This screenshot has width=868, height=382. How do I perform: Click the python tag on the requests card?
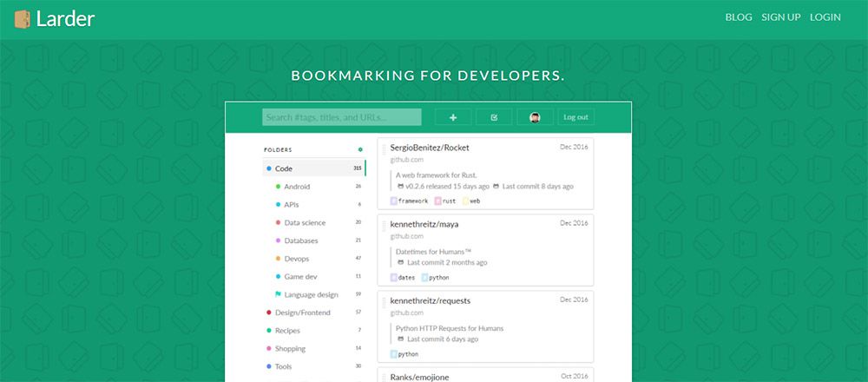click(404, 353)
